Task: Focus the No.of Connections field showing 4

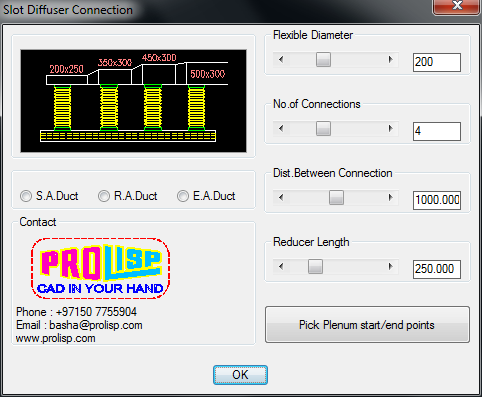Action: [x=437, y=131]
